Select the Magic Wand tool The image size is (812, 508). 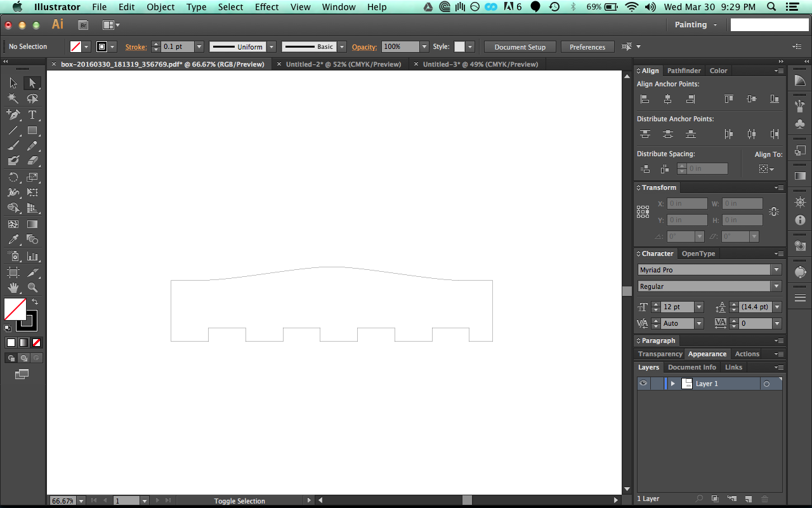coord(13,98)
